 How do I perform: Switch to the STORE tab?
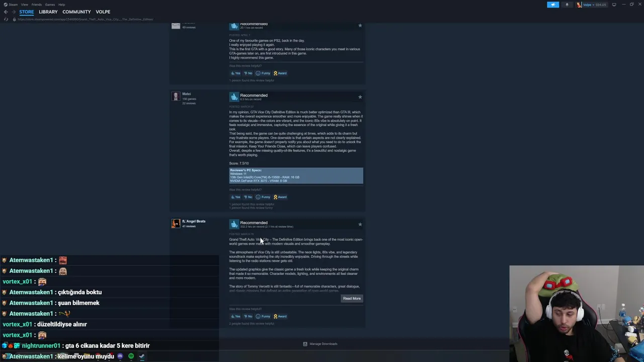[x=27, y=12]
